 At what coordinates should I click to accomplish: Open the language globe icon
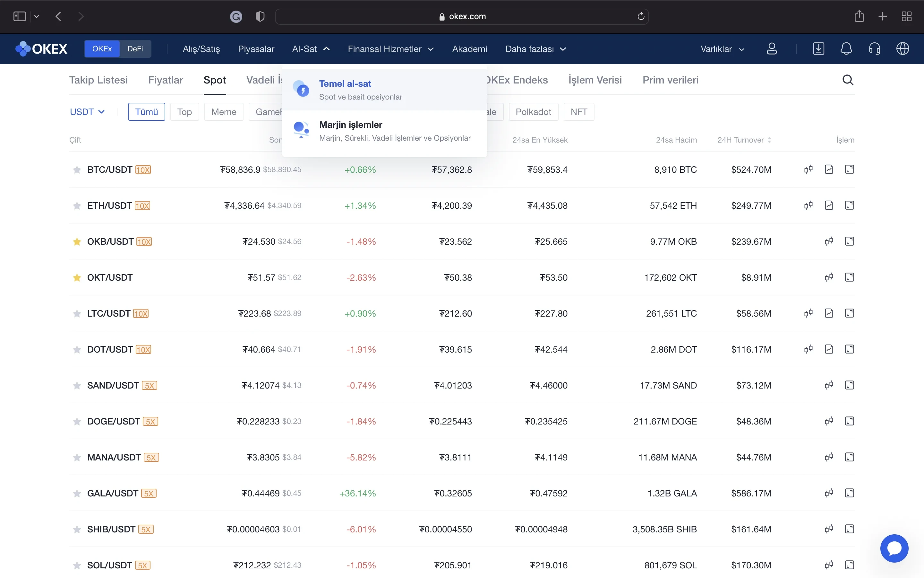[x=903, y=49]
